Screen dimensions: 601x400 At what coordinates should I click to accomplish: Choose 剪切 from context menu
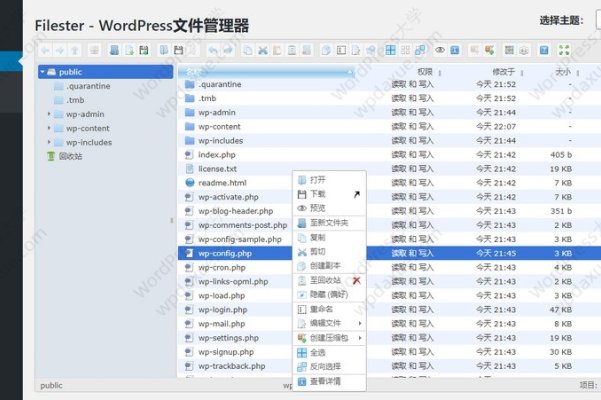(x=329, y=252)
